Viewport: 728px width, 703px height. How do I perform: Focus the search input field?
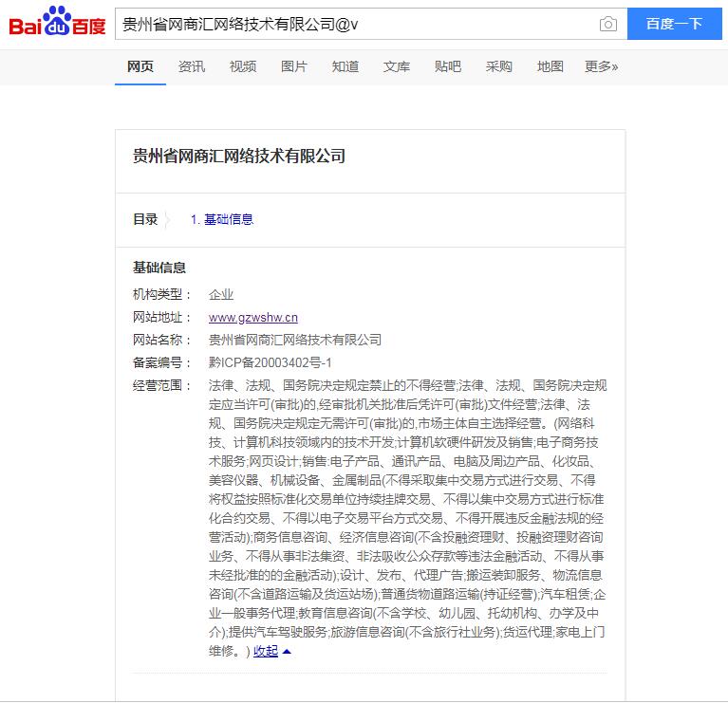pos(351,25)
